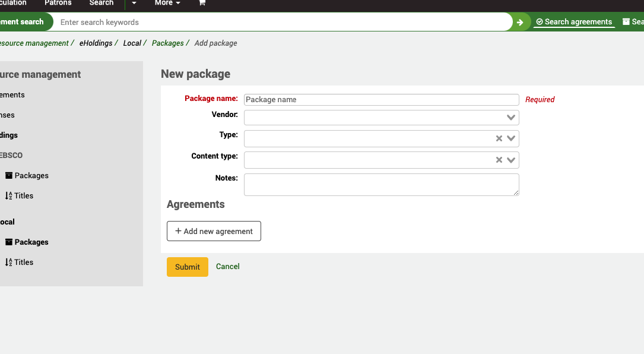Click the Package name input field
The width and height of the screenshot is (644, 354).
tap(381, 99)
